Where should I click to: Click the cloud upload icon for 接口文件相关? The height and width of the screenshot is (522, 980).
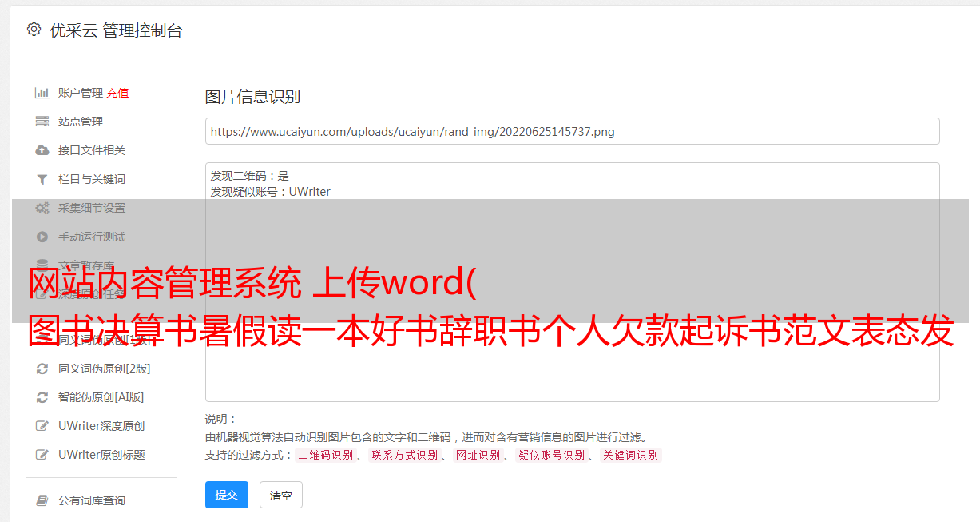42,150
